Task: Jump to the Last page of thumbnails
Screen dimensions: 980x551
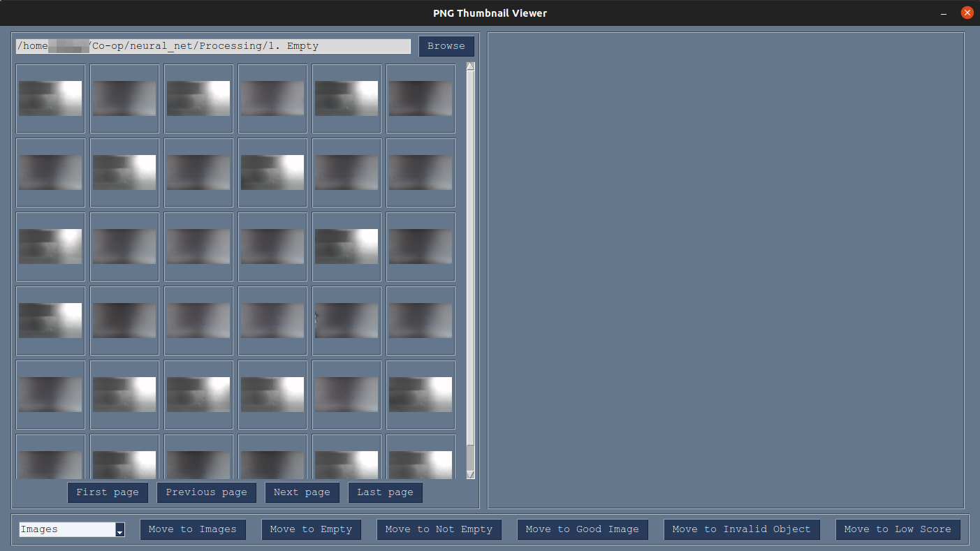Action: [385, 492]
